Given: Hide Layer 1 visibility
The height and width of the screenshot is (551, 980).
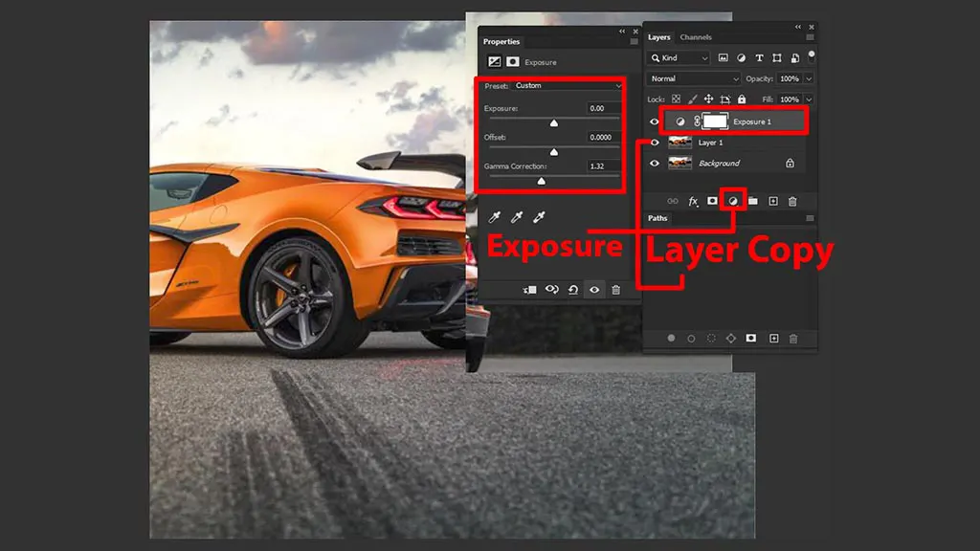Looking at the screenshot, I should [655, 143].
